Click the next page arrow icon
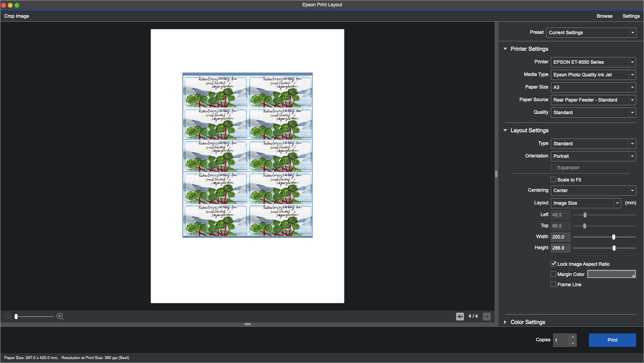This screenshot has width=644, height=363. pos(487,316)
